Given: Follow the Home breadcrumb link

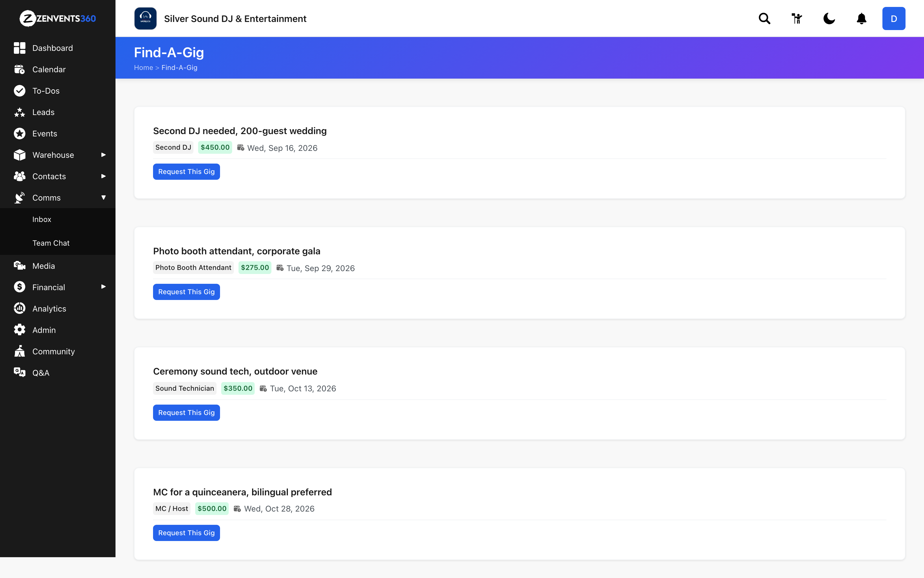Looking at the screenshot, I should (x=143, y=68).
